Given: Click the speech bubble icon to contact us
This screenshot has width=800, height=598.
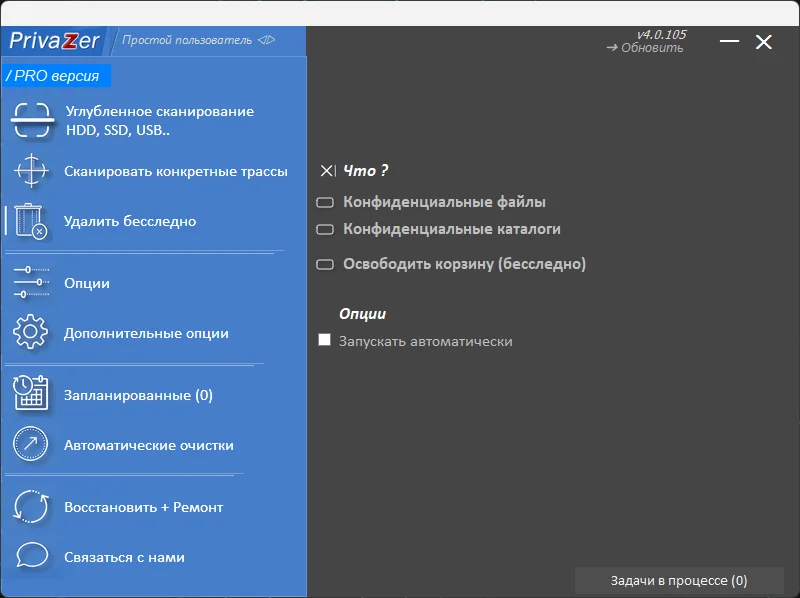Looking at the screenshot, I should [x=32, y=557].
